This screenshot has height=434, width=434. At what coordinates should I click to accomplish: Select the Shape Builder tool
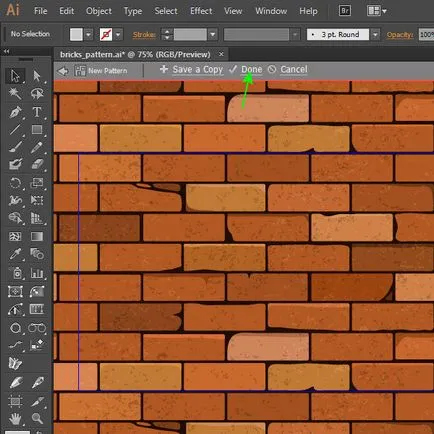(x=15, y=218)
